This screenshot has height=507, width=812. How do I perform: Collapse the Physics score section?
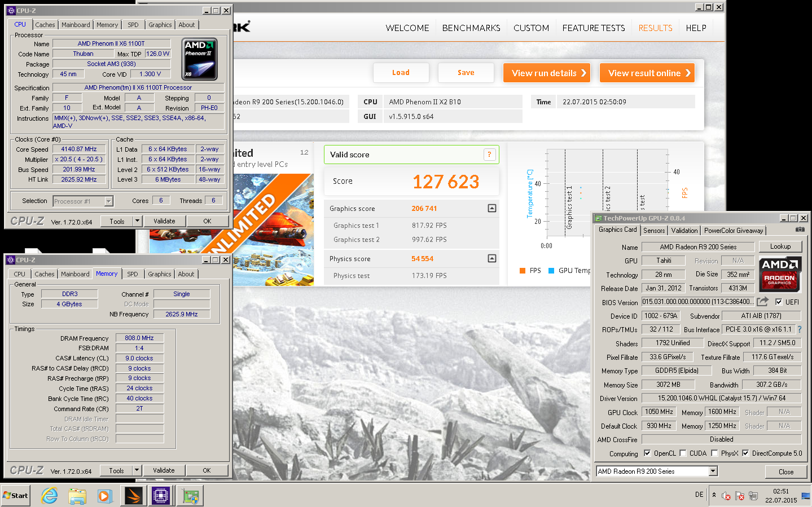point(492,258)
